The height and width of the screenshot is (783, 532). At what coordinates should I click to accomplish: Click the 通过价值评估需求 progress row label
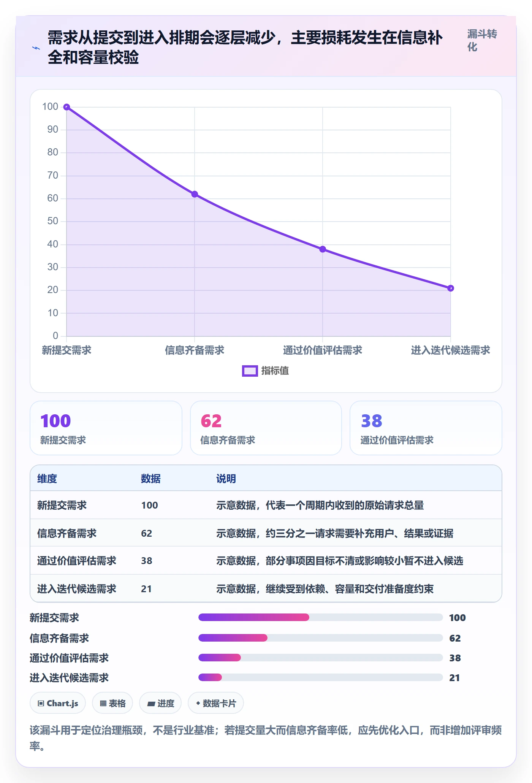[x=69, y=658]
